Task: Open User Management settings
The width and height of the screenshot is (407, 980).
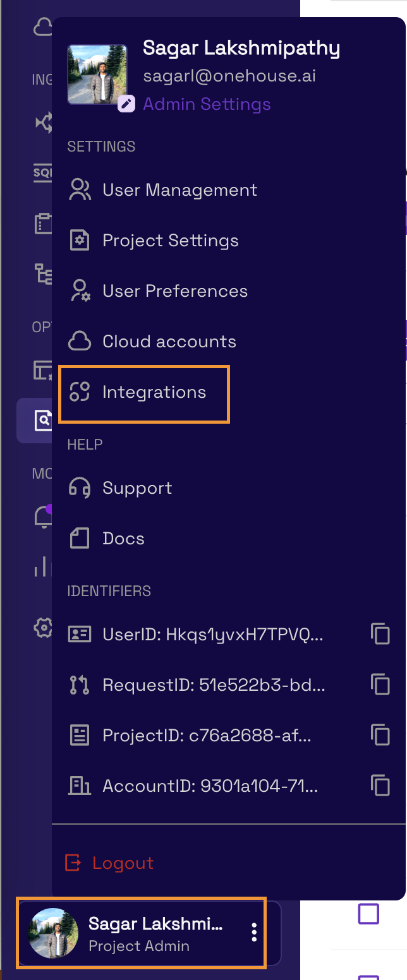Action: click(179, 190)
